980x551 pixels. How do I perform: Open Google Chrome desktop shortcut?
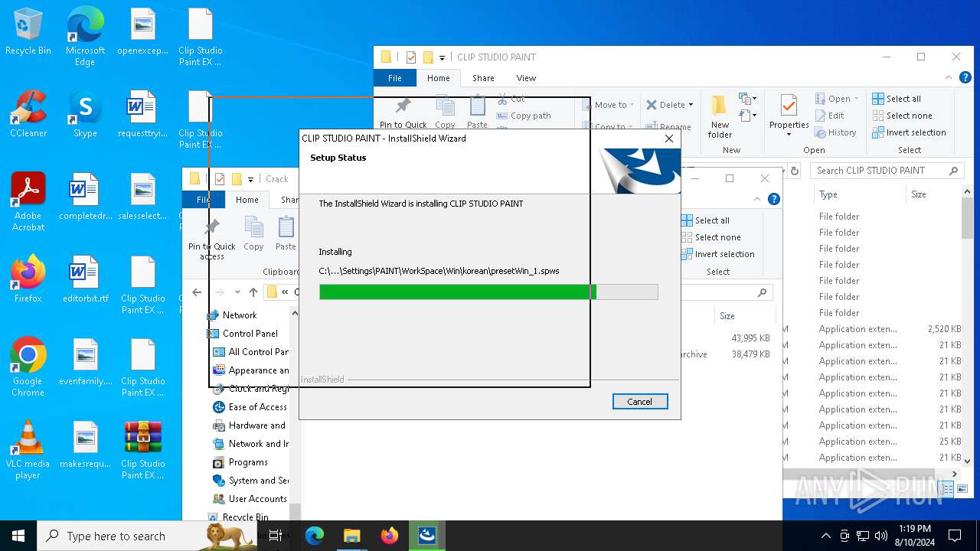coord(28,367)
